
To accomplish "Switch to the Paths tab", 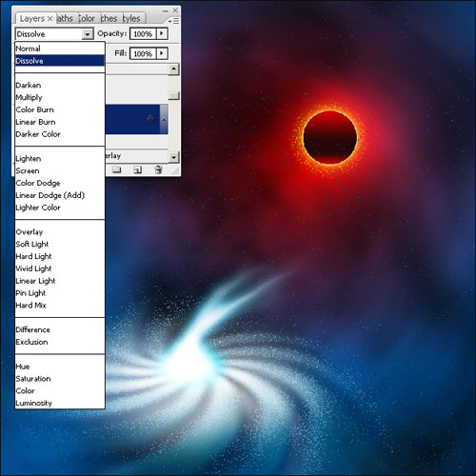I will [65, 19].
